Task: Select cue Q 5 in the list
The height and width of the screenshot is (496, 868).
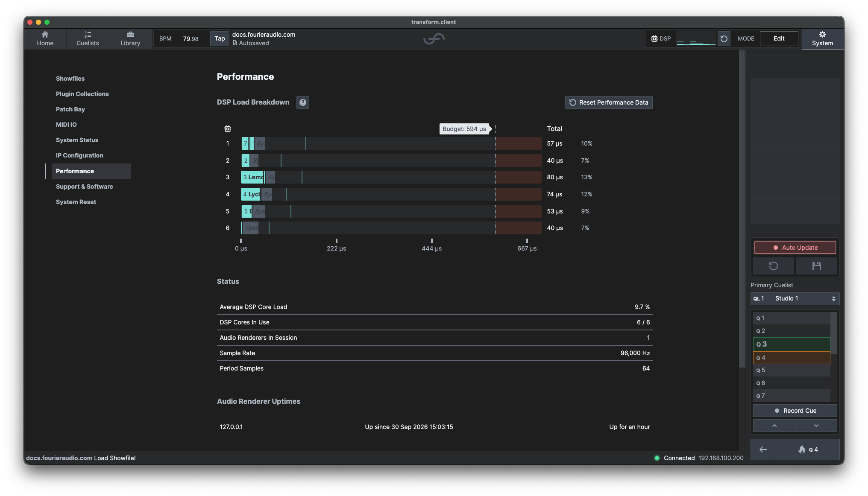Action: tap(791, 370)
